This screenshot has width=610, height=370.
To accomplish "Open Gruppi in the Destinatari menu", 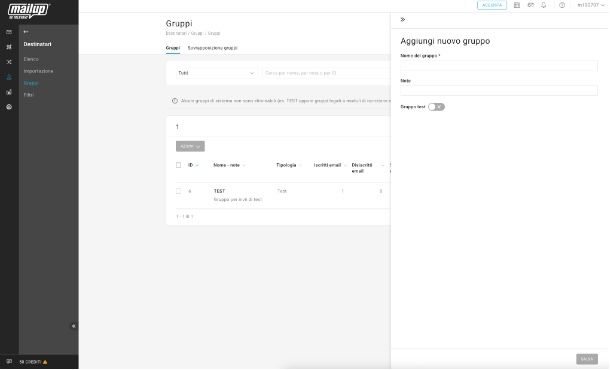I will 31,83.
